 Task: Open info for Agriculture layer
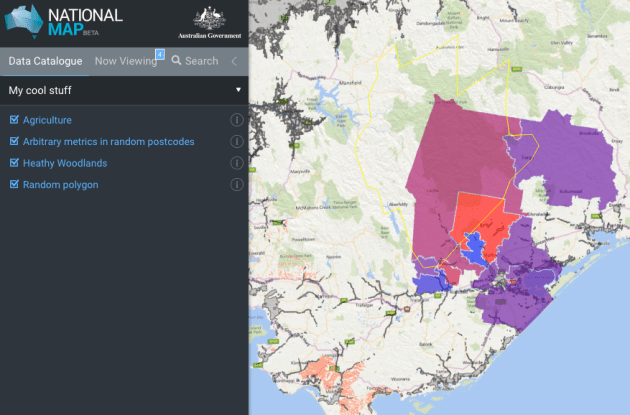237,120
